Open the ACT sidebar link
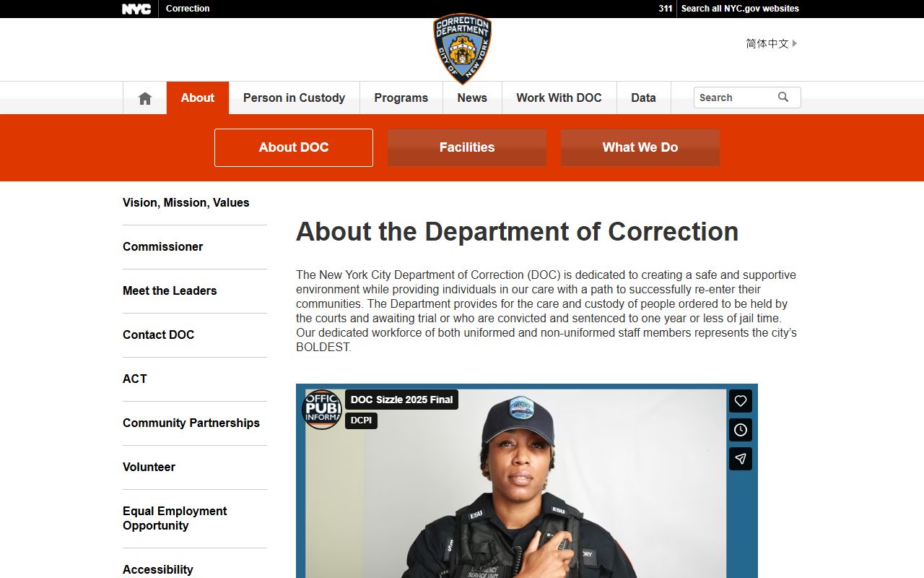This screenshot has height=578, width=924. point(135,379)
